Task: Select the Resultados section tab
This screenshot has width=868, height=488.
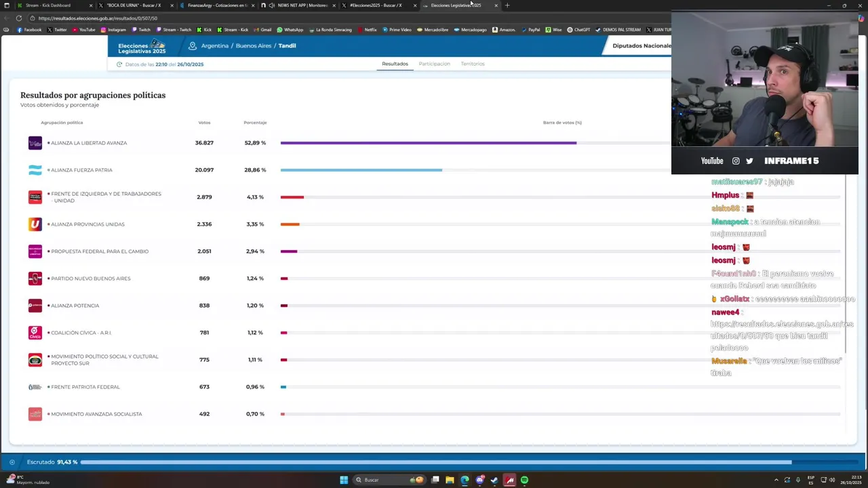Action: point(395,64)
